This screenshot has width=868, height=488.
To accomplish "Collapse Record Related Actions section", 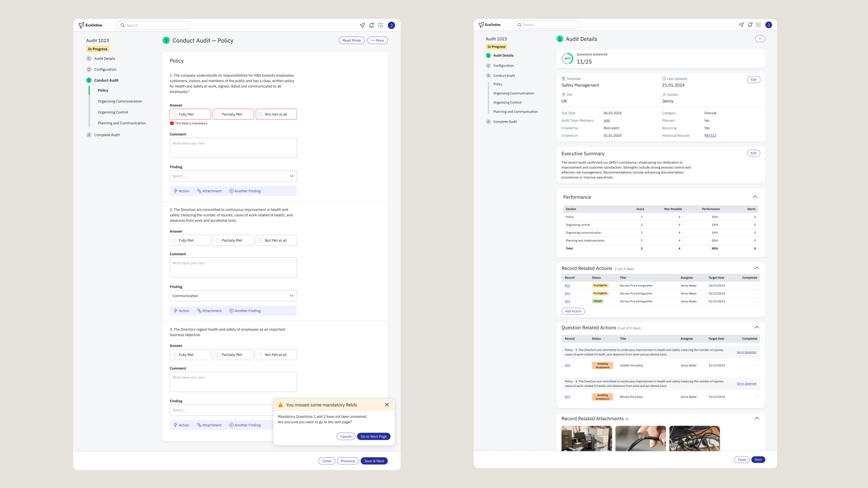I will (757, 268).
